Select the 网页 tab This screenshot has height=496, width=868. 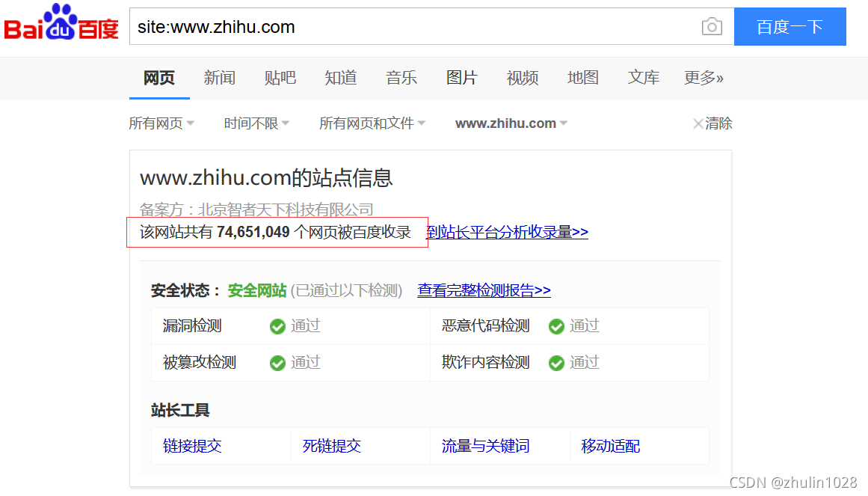[159, 78]
